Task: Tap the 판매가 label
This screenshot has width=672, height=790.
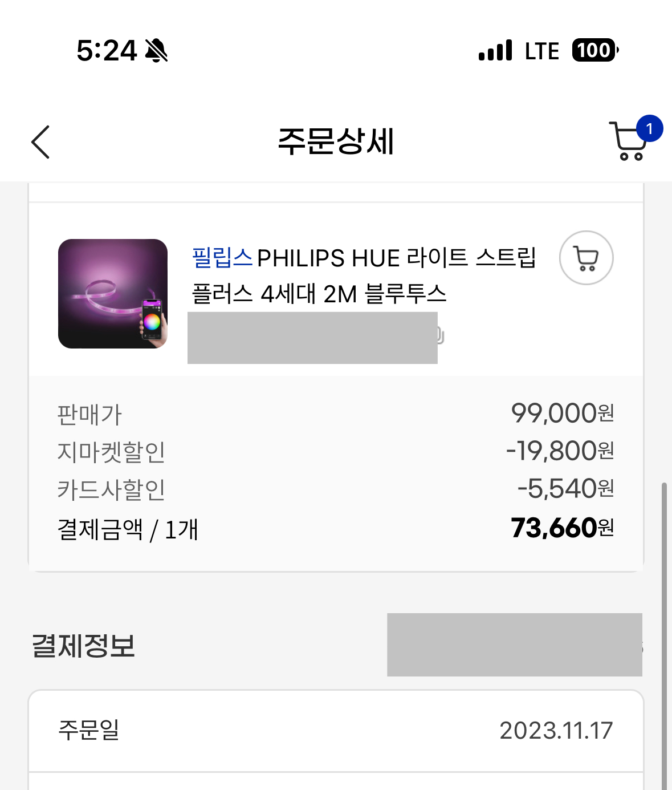Action: [89, 415]
